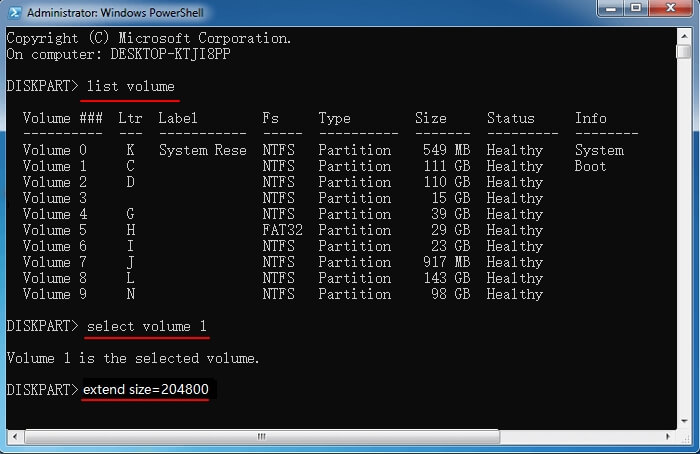This screenshot has height=454, width=700.
Task: Click the 'Status' column header
Action: click(510, 118)
